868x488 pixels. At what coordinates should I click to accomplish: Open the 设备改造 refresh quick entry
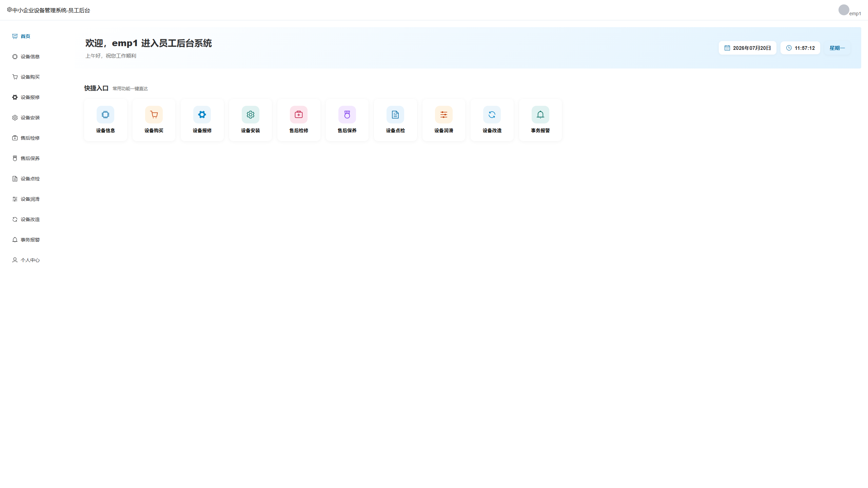coord(492,120)
